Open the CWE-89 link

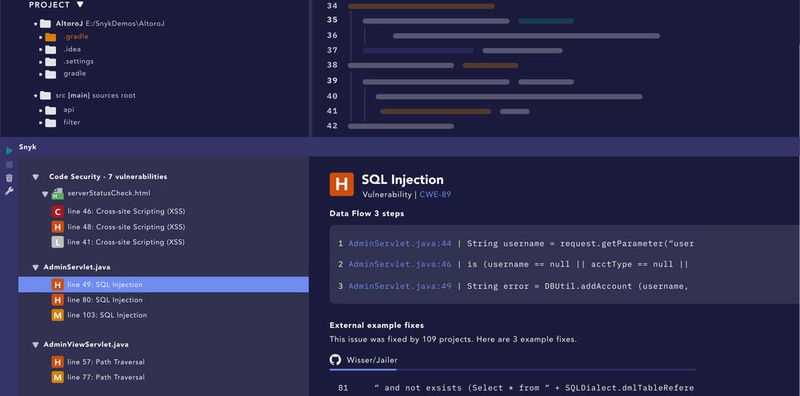pyautogui.click(x=435, y=194)
